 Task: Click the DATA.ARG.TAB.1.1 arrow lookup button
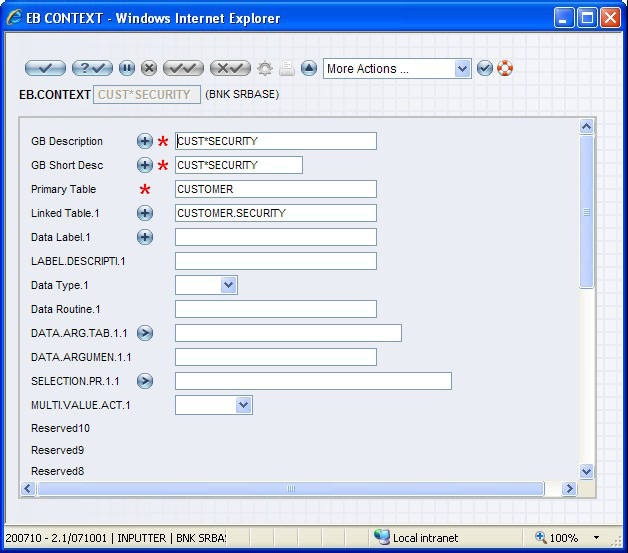(x=145, y=333)
